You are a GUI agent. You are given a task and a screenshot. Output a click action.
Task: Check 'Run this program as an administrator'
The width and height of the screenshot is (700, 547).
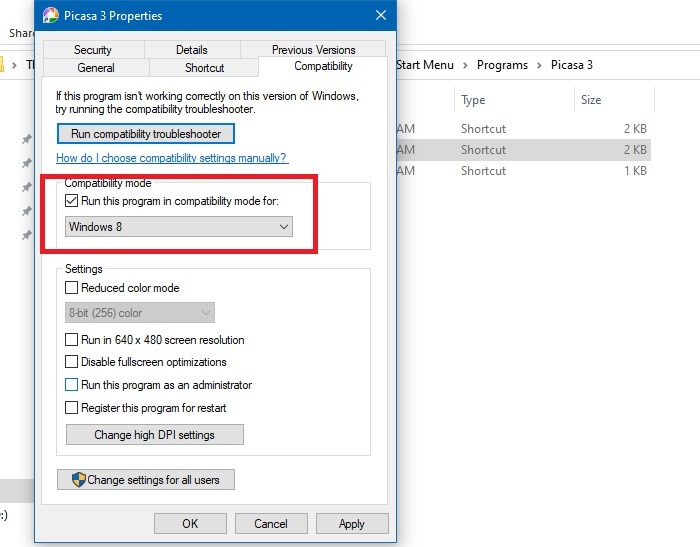click(71, 384)
